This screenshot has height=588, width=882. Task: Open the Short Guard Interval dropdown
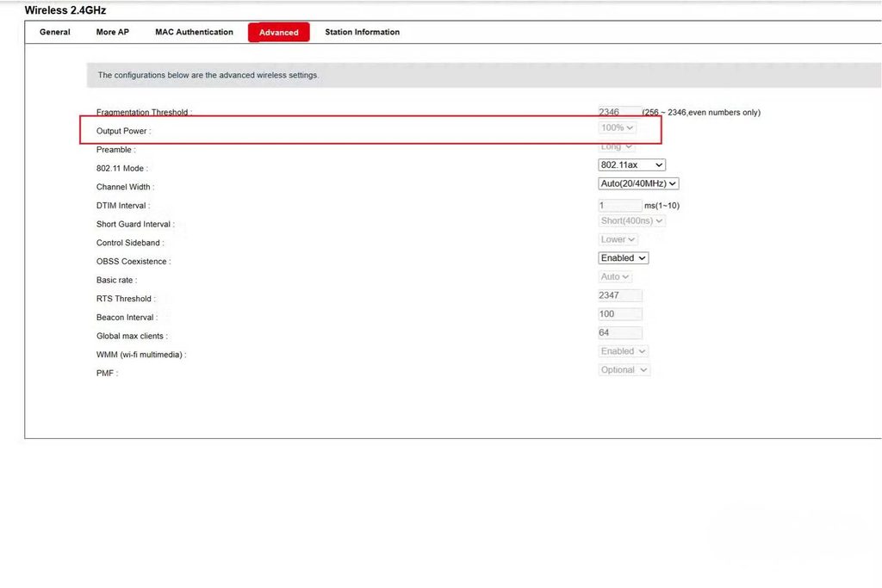[x=631, y=221]
